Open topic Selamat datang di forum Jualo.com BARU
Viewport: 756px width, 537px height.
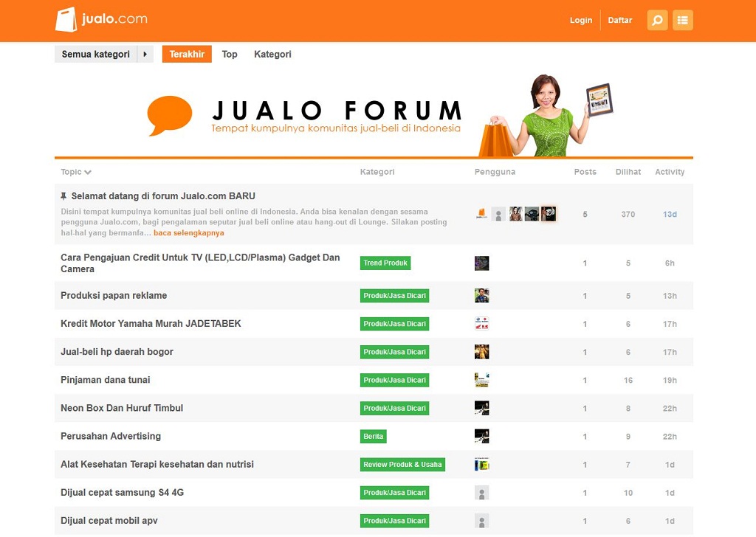[x=163, y=196]
